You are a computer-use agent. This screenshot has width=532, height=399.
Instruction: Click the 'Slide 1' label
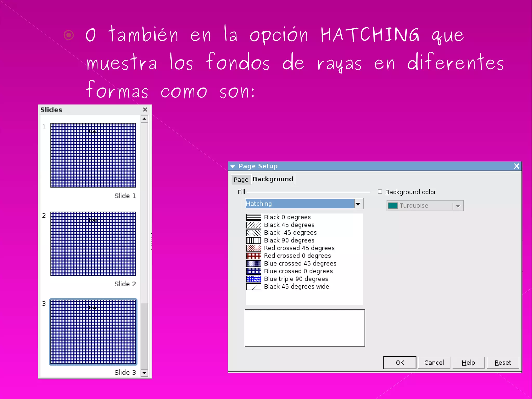coord(125,196)
